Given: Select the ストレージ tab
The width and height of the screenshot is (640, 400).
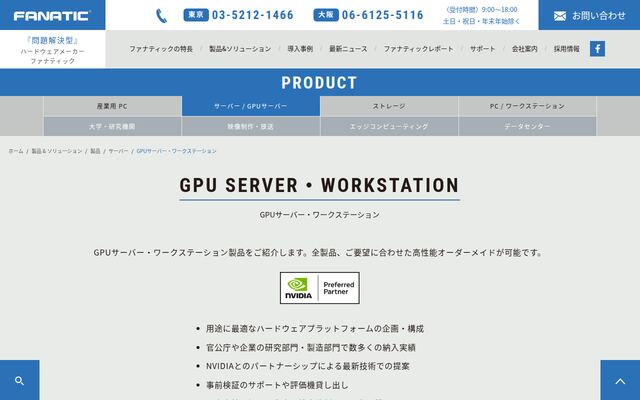Looking at the screenshot, I should (389, 106).
